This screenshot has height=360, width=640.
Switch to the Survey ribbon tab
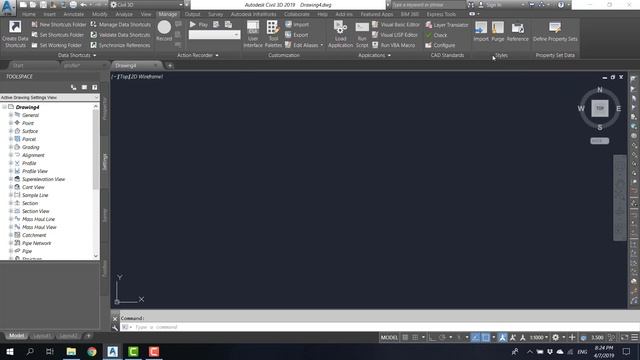pyautogui.click(x=216, y=14)
